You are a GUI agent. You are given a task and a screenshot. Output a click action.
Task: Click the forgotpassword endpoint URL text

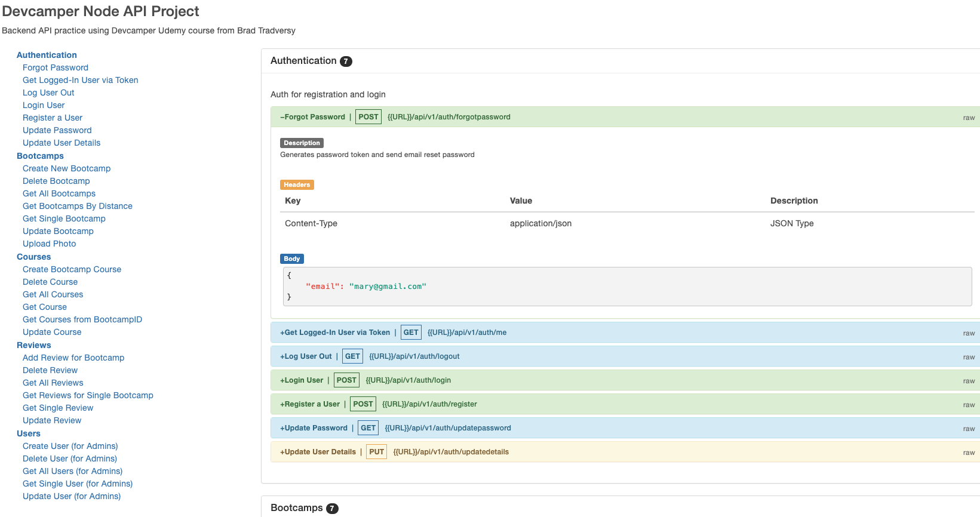[449, 117]
